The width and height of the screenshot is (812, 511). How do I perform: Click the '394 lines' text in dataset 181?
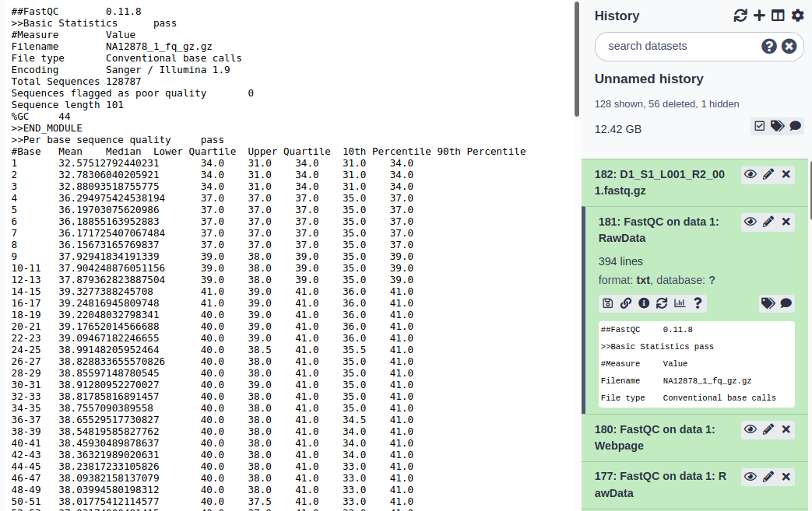(620, 261)
